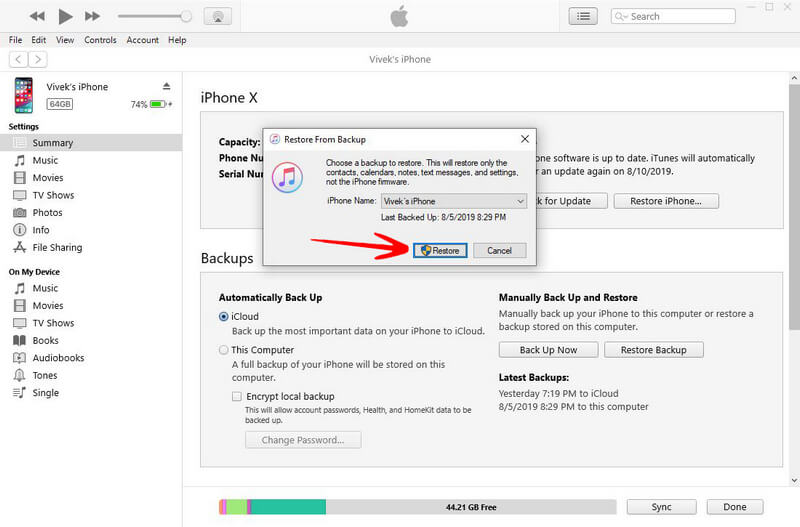
Task: Click the light green storage segment
Action: tap(237, 507)
